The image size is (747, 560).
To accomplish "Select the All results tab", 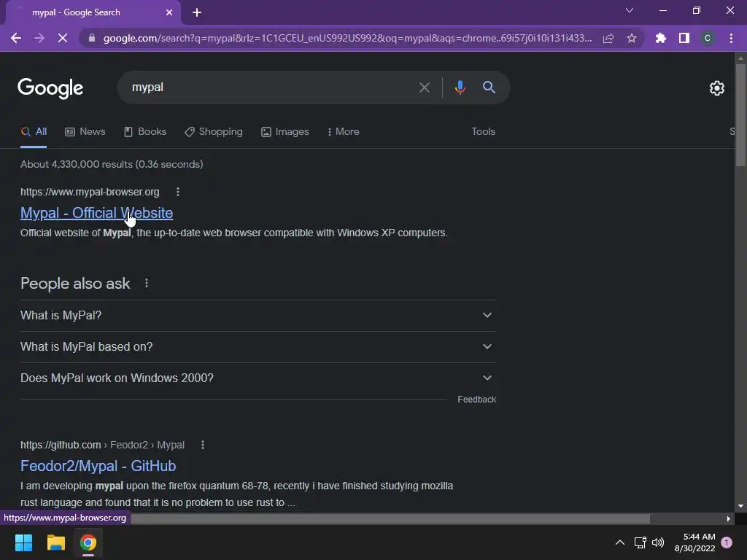I will 34,131.
